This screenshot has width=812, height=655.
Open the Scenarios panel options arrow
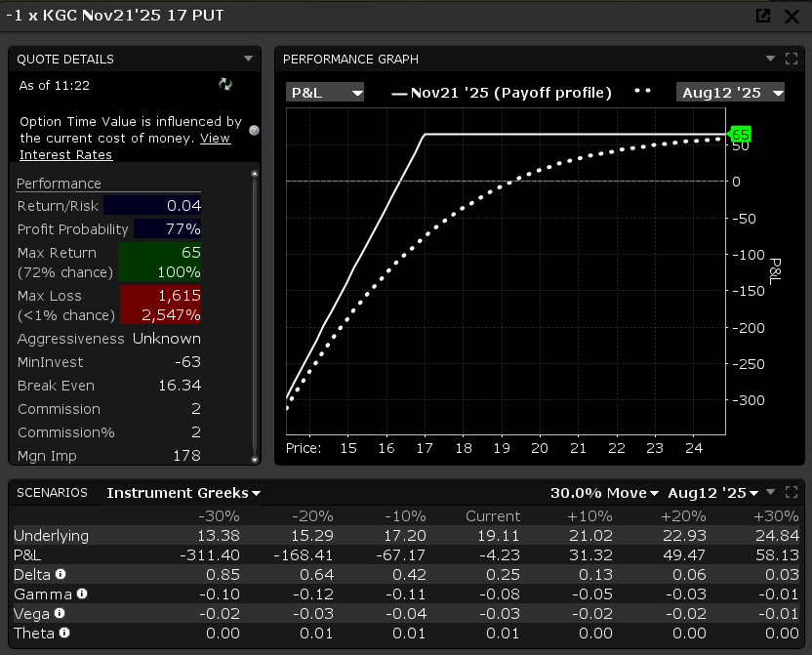pos(770,492)
